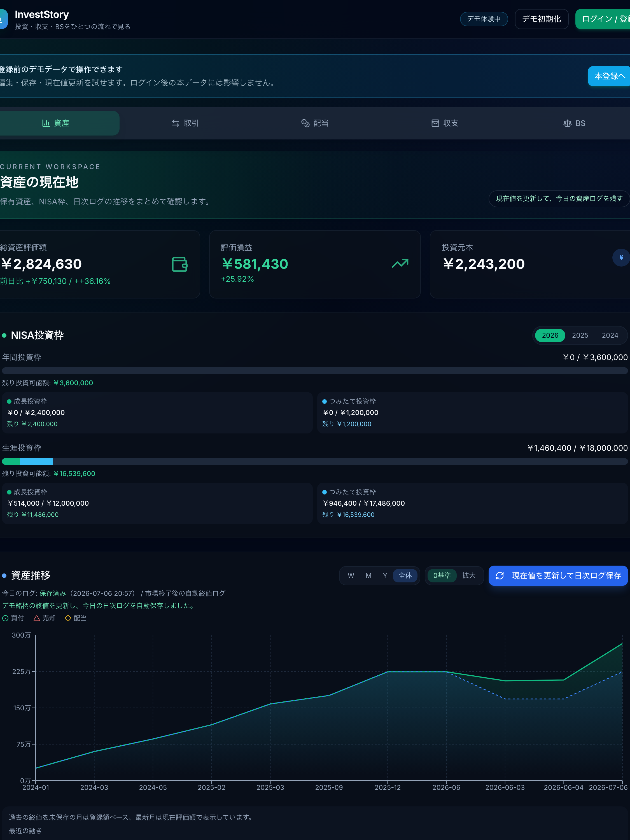
Task: Select NISA year 2025
Action: [x=580, y=335]
